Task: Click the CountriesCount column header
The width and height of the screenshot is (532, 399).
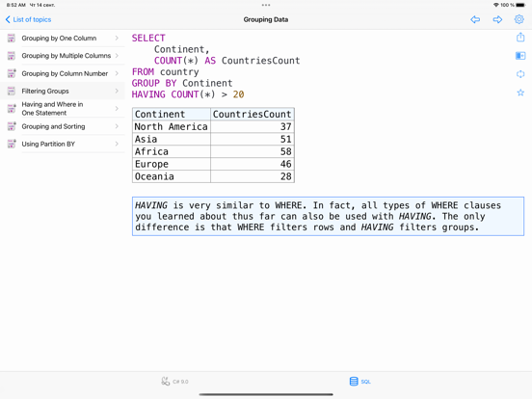Action: coord(253,115)
